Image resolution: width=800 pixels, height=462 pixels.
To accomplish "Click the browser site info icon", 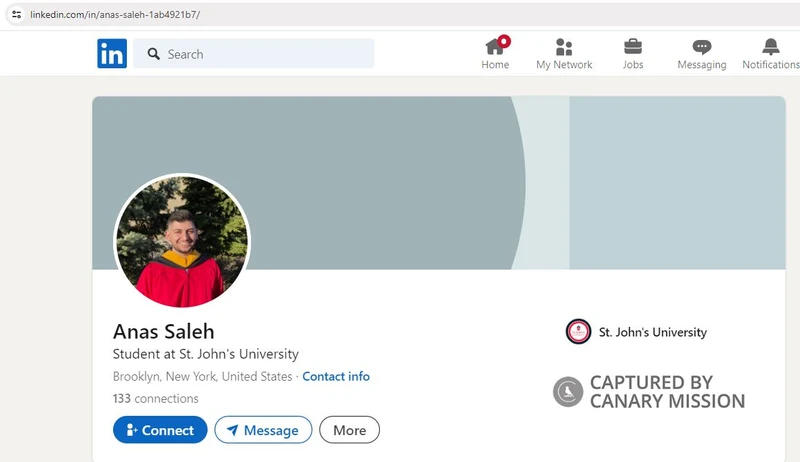I will (x=16, y=14).
